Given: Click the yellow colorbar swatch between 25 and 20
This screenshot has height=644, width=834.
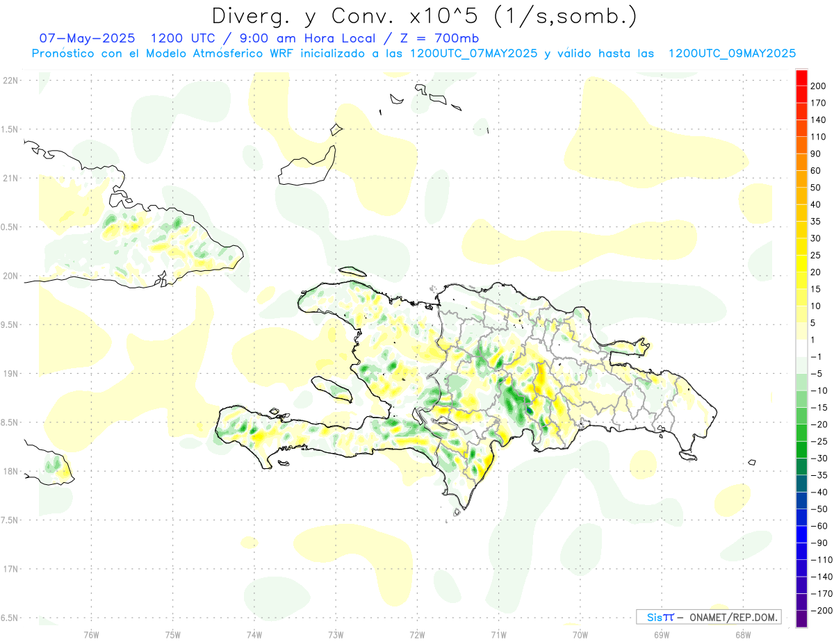Looking at the screenshot, I should pyautogui.click(x=801, y=263).
